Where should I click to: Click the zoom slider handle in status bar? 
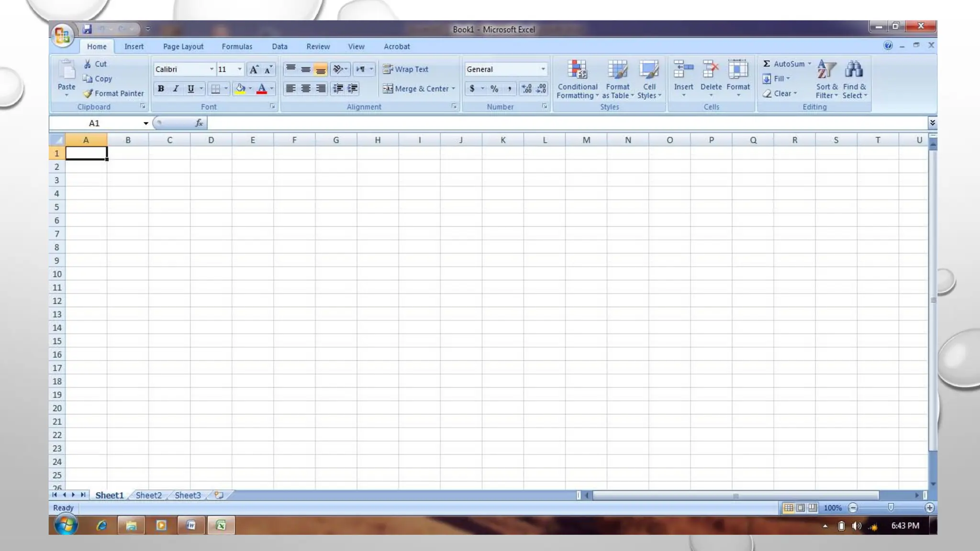(x=891, y=507)
